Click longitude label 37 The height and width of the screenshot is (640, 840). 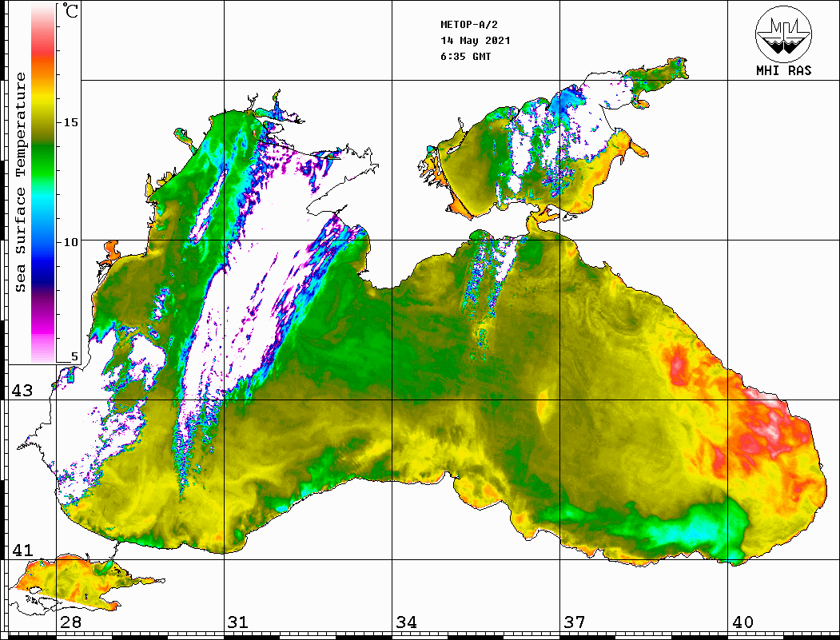[x=575, y=622]
